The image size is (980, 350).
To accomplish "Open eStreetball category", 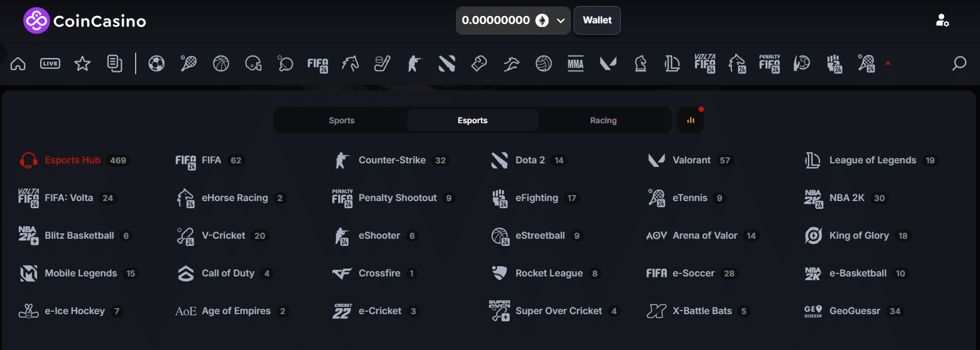I will [537, 236].
